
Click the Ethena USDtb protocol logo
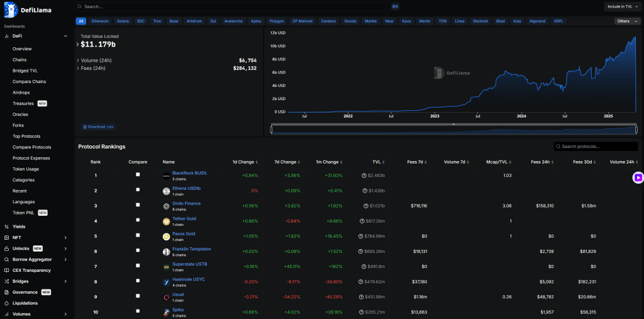166,191
